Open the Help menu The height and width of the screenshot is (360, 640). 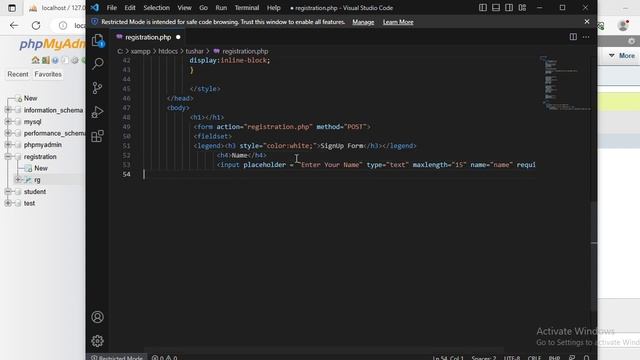[273, 8]
